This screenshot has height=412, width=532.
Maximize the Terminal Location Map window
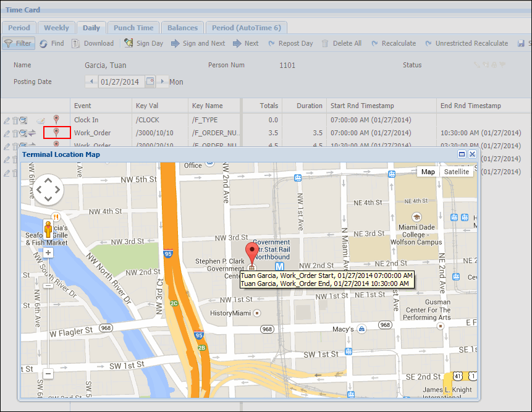(462, 154)
